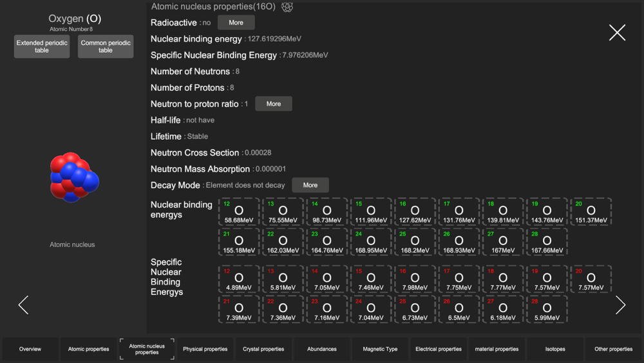
Task: Select isotope 16 binding energy tile 127.62MeV
Action: (x=415, y=212)
